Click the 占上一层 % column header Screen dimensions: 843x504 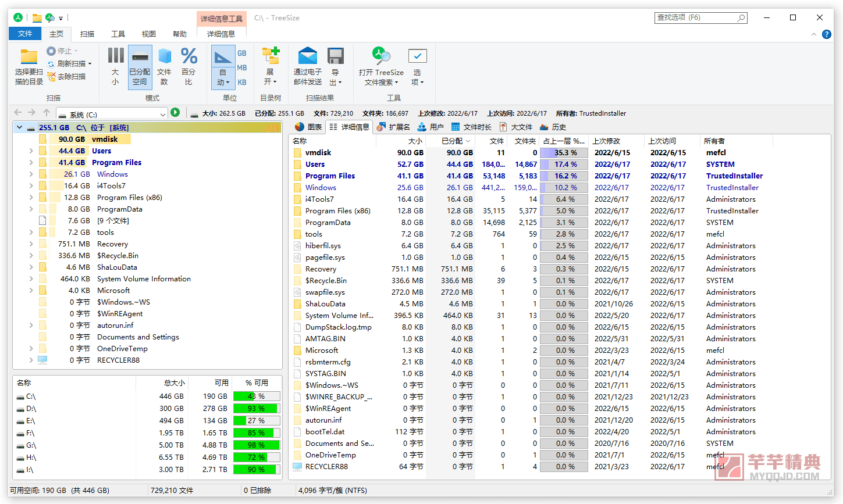tap(564, 141)
